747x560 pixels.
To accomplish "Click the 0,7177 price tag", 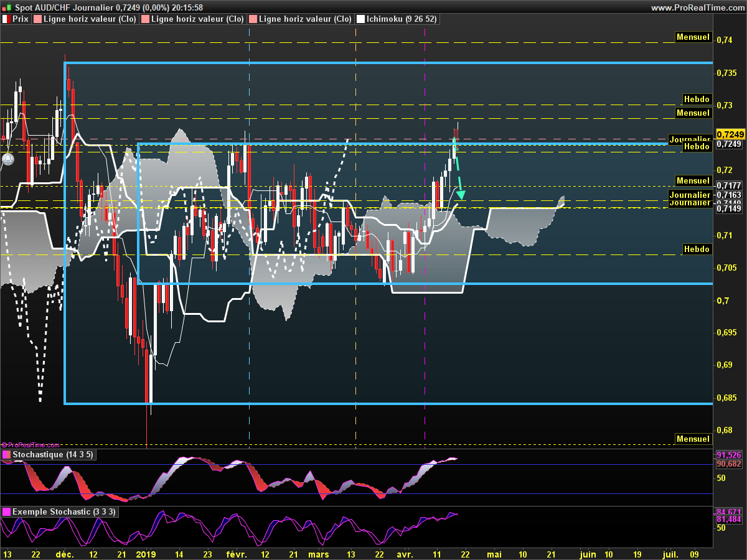I will point(730,185).
